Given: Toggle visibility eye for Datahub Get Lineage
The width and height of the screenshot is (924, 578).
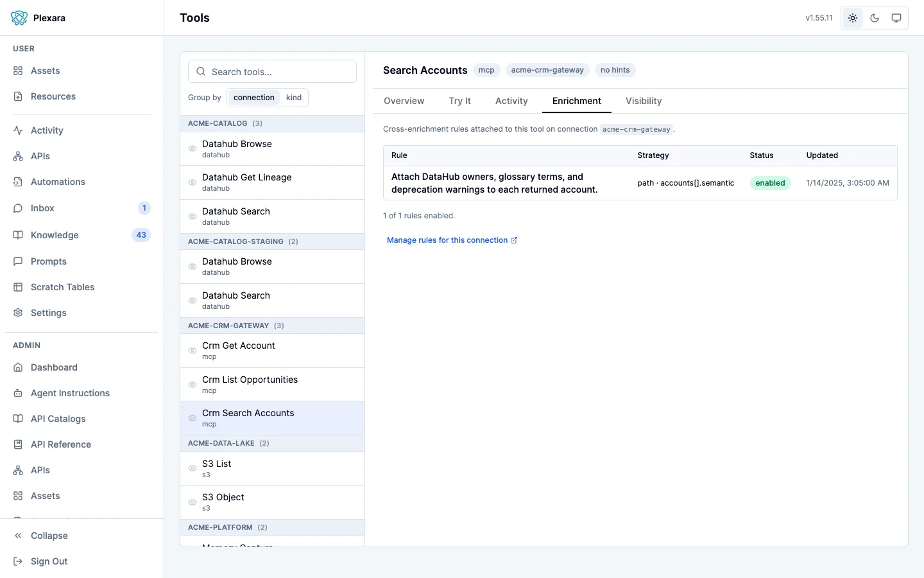Looking at the screenshot, I should point(192,182).
